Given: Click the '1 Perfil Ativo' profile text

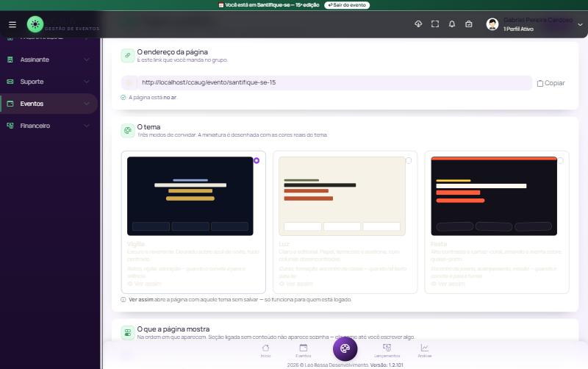Looking at the screenshot, I should 518,29.
